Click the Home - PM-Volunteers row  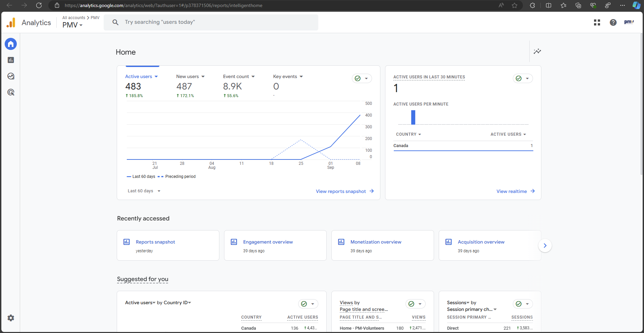[x=382, y=328]
